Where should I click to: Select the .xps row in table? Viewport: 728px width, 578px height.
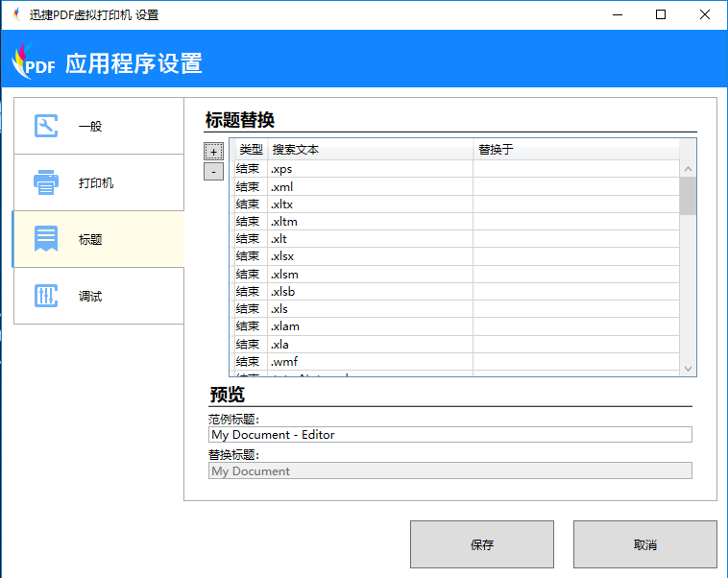(x=370, y=169)
